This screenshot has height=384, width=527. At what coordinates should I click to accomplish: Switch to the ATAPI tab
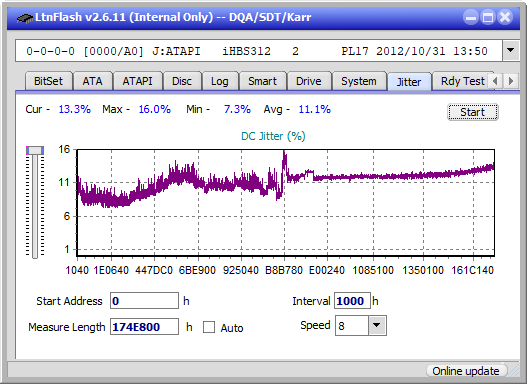click(x=137, y=81)
